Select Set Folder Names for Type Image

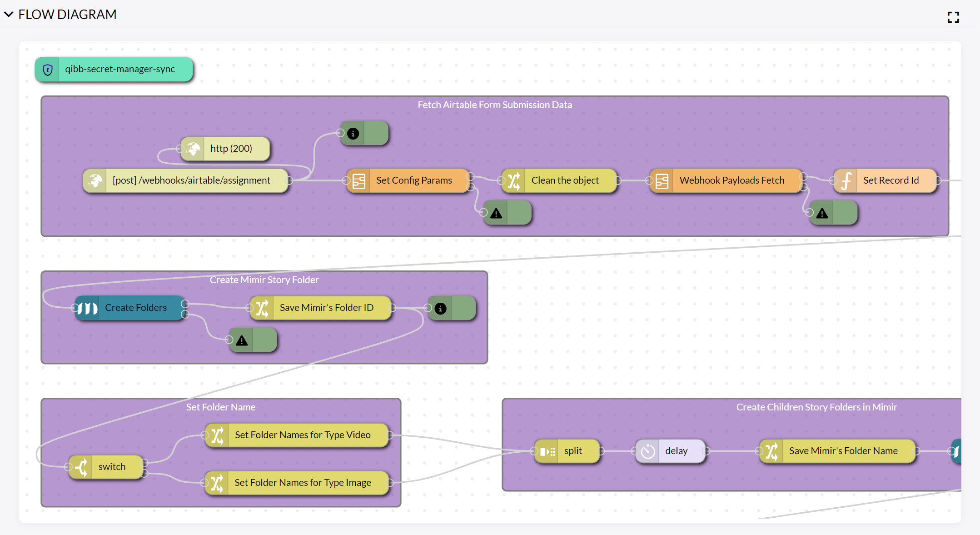coord(303,483)
